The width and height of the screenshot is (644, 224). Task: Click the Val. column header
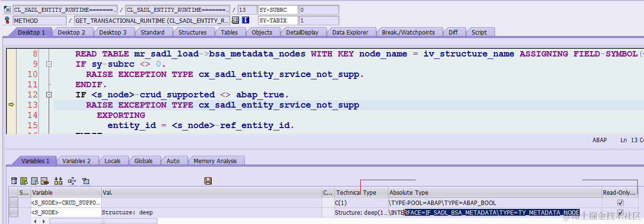click(212, 193)
